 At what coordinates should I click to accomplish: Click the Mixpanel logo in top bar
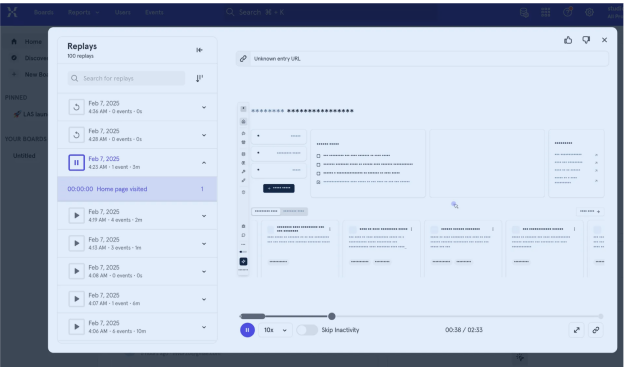coord(12,12)
